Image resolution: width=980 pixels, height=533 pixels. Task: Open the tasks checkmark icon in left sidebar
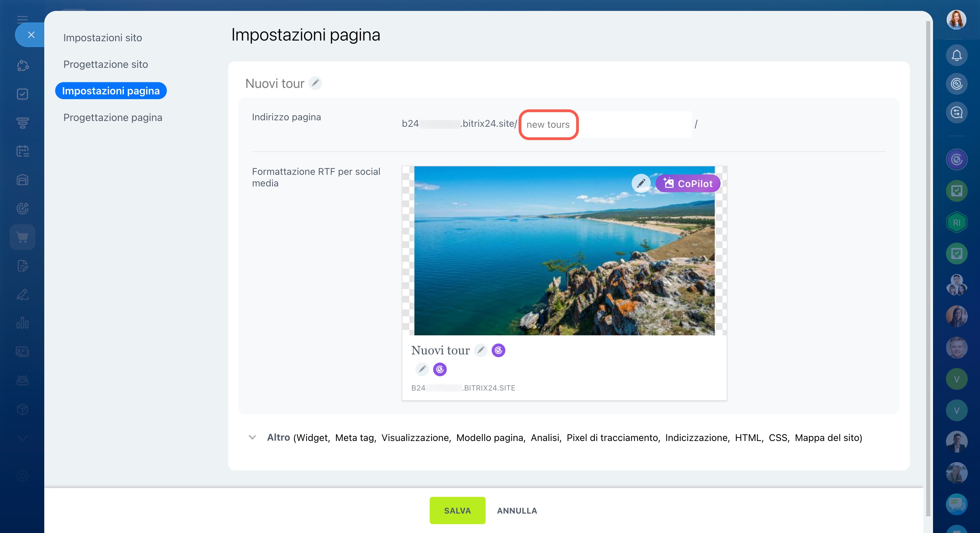[x=22, y=94]
